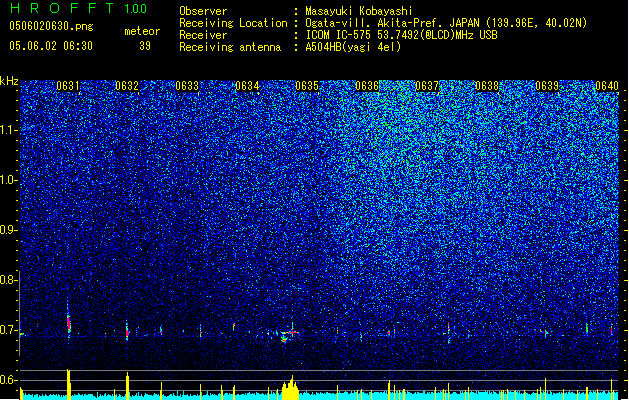Click the 0632 time marker
Screen dimensions: 629x400
(127, 86)
